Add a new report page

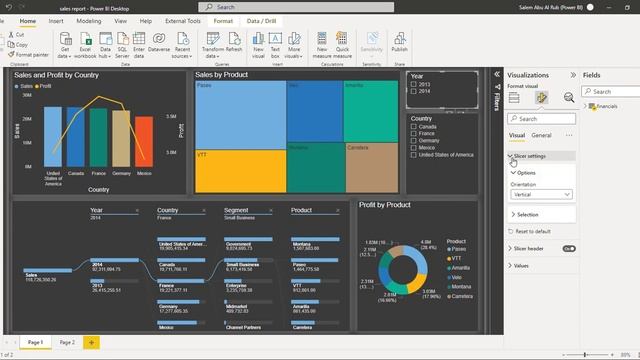pyautogui.click(x=91, y=342)
